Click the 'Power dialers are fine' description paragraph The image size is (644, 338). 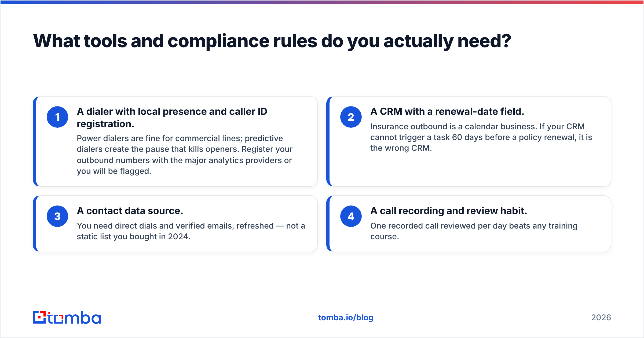click(x=185, y=155)
